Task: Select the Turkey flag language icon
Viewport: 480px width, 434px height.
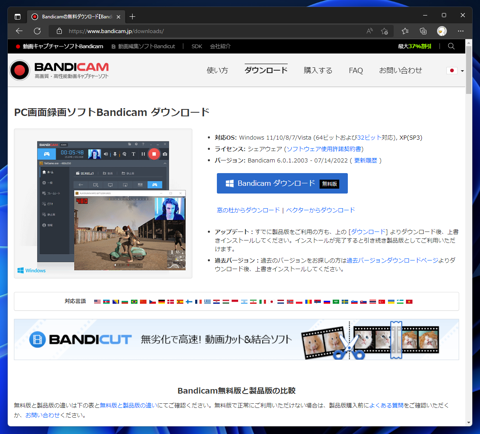Action: pos(382,302)
